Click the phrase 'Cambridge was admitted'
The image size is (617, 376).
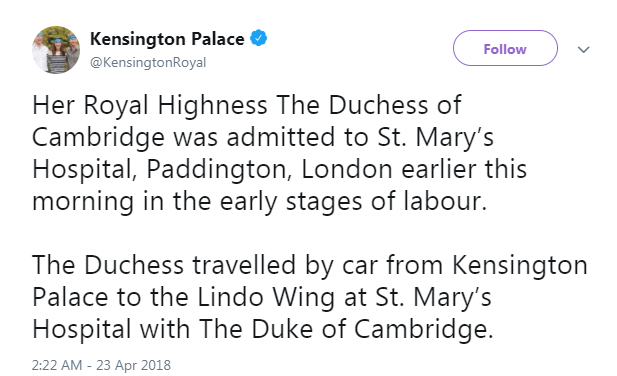pos(184,138)
